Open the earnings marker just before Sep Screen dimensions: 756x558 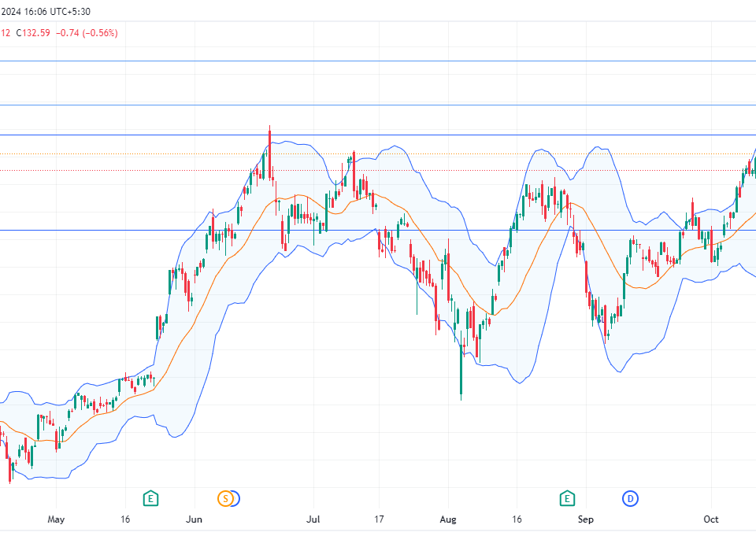(x=567, y=498)
